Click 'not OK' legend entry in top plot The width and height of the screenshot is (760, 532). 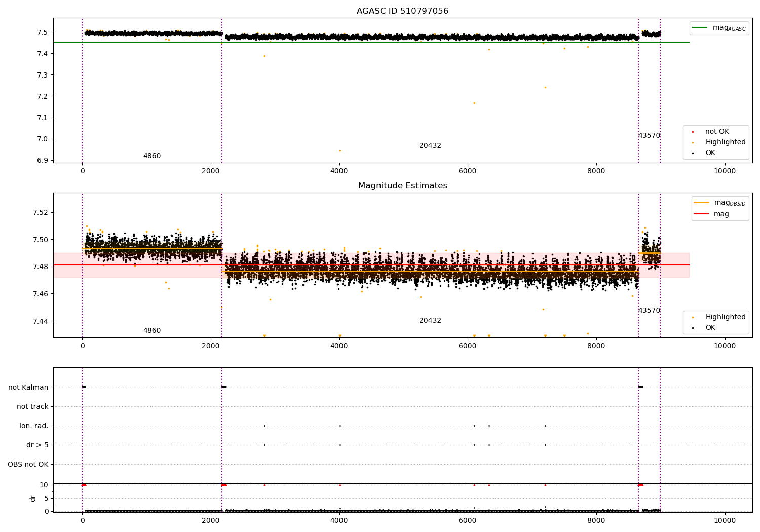click(x=716, y=132)
